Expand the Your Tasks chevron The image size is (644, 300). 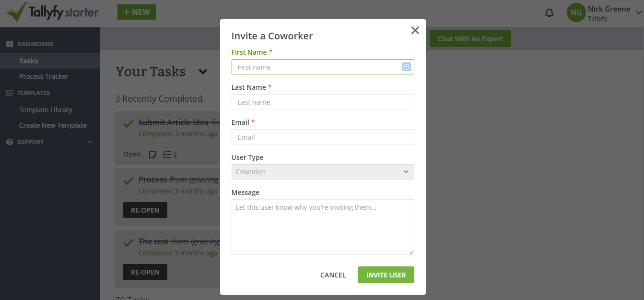[x=202, y=72]
